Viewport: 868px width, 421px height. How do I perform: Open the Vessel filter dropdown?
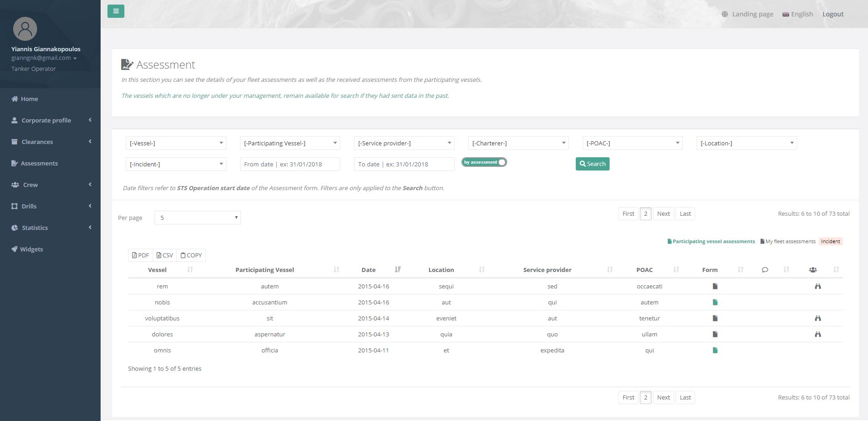pos(176,143)
